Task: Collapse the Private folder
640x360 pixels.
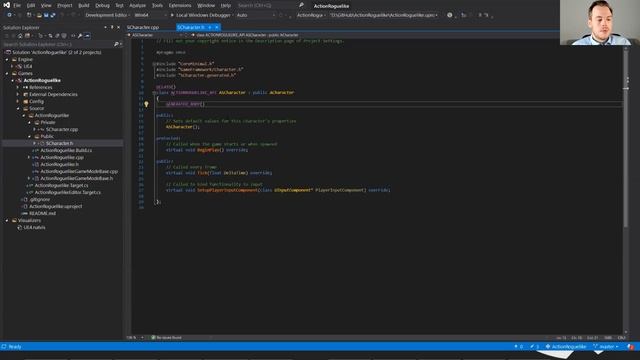Action: (x=29, y=122)
